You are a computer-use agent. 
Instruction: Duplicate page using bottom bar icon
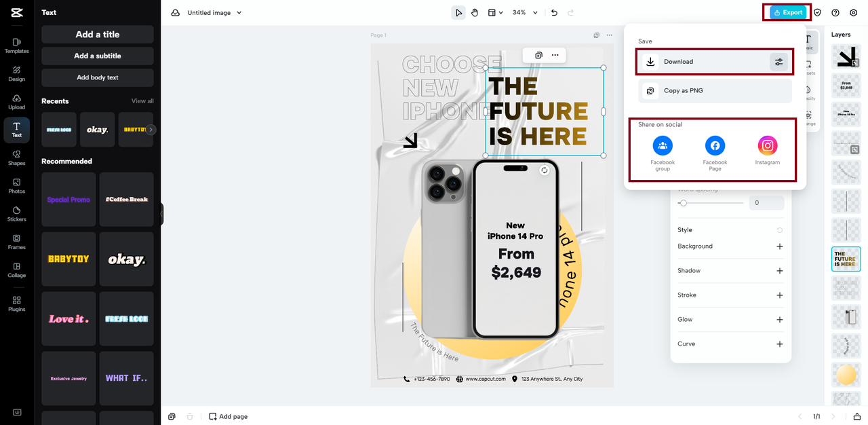(x=172, y=416)
